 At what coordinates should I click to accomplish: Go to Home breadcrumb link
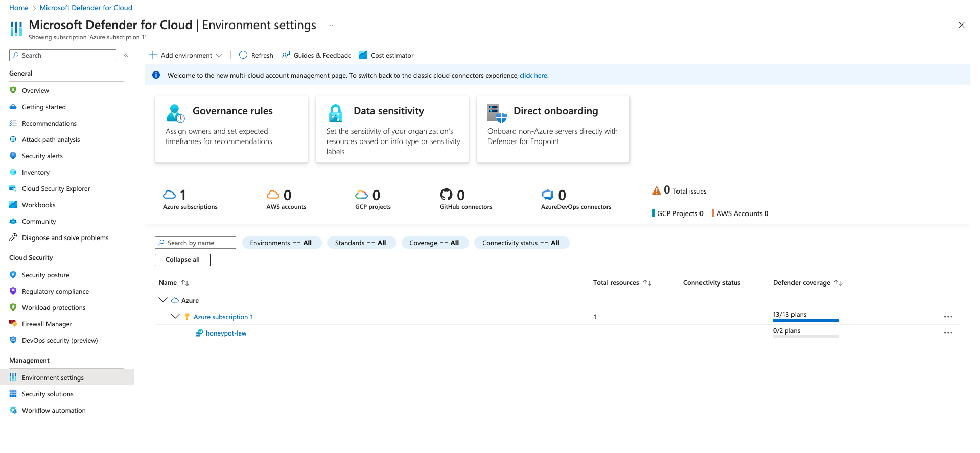(x=19, y=8)
